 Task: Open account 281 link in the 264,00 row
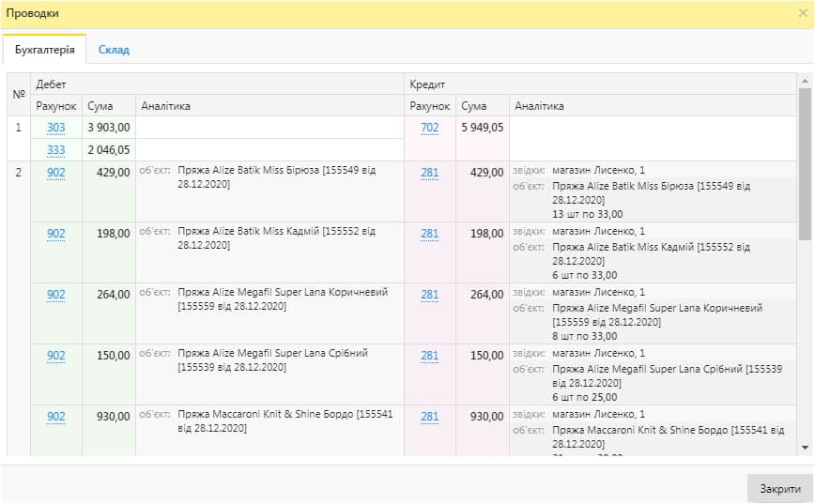pos(430,295)
